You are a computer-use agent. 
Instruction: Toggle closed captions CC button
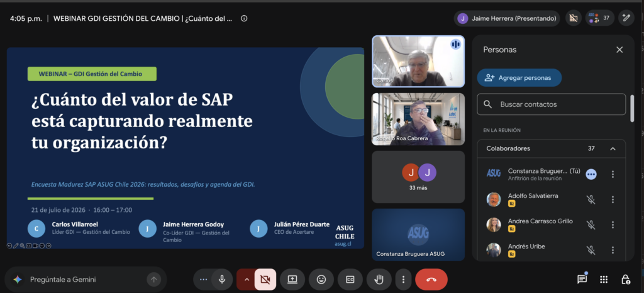[x=350, y=279]
